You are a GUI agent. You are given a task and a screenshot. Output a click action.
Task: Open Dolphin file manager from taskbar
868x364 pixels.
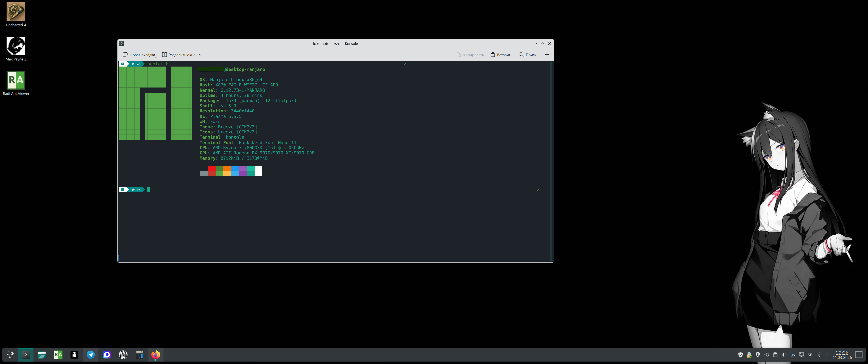pos(42,355)
